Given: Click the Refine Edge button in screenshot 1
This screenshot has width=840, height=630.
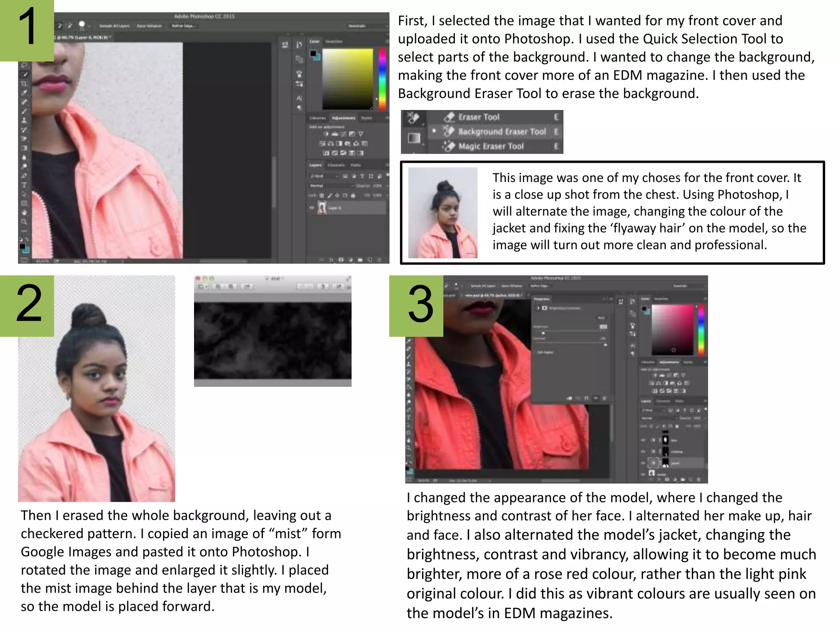Looking at the screenshot, I should 183,26.
